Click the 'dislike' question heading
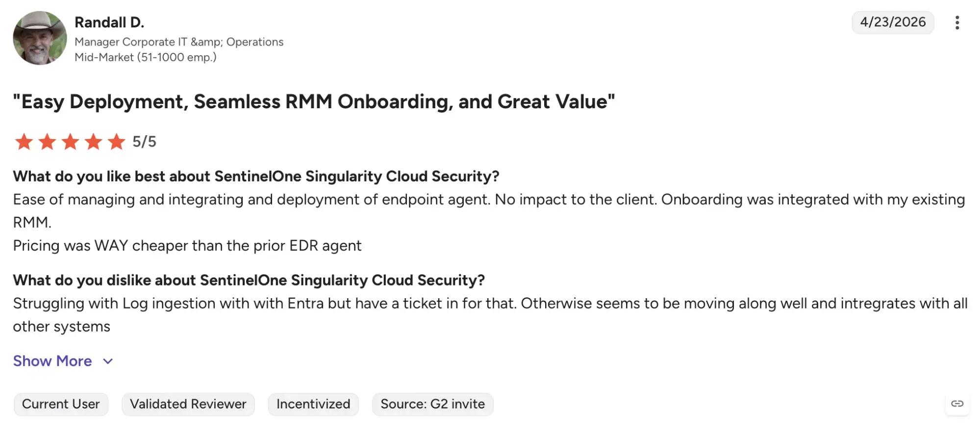This screenshot has width=980, height=428. (x=249, y=280)
